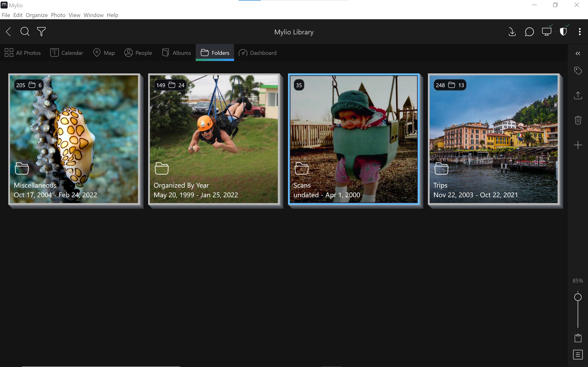Expand the sidebar with double chevron
The width and height of the screenshot is (588, 367).
coord(578,53)
